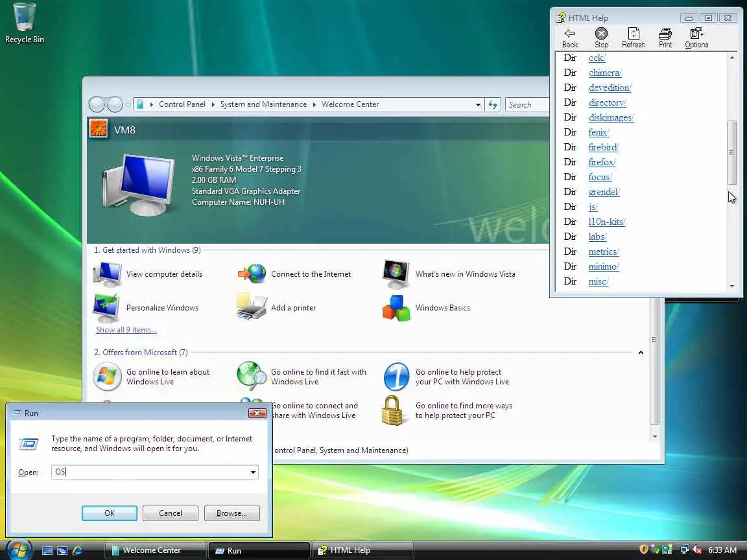Close the Run dialog with the X button
This screenshot has width=747, height=560.
[257, 413]
